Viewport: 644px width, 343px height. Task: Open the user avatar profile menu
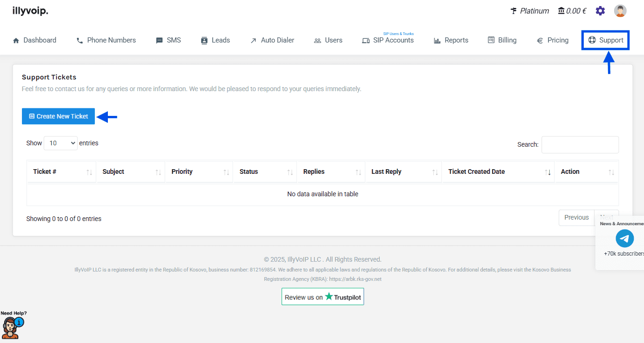pyautogui.click(x=620, y=11)
